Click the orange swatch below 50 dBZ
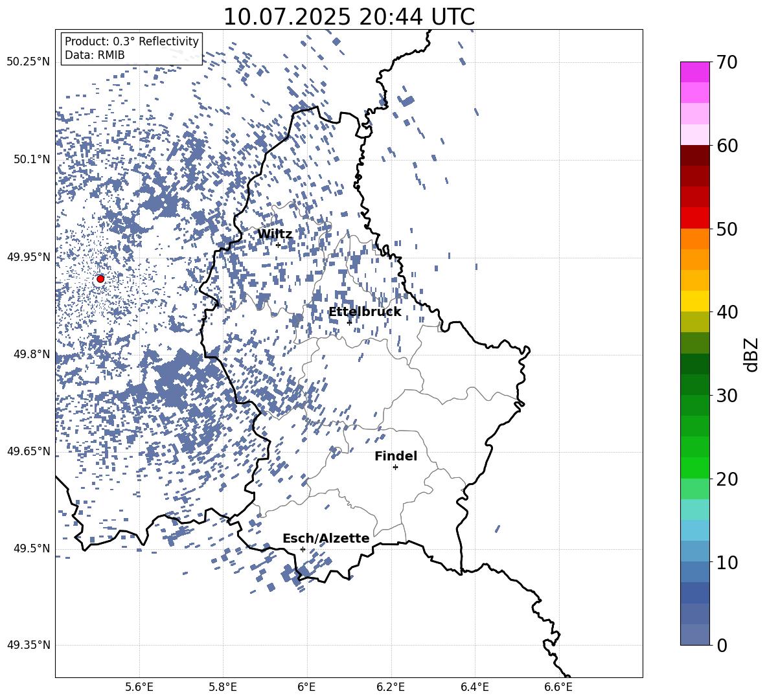This screenshot has width=767, height=700. 694,239
